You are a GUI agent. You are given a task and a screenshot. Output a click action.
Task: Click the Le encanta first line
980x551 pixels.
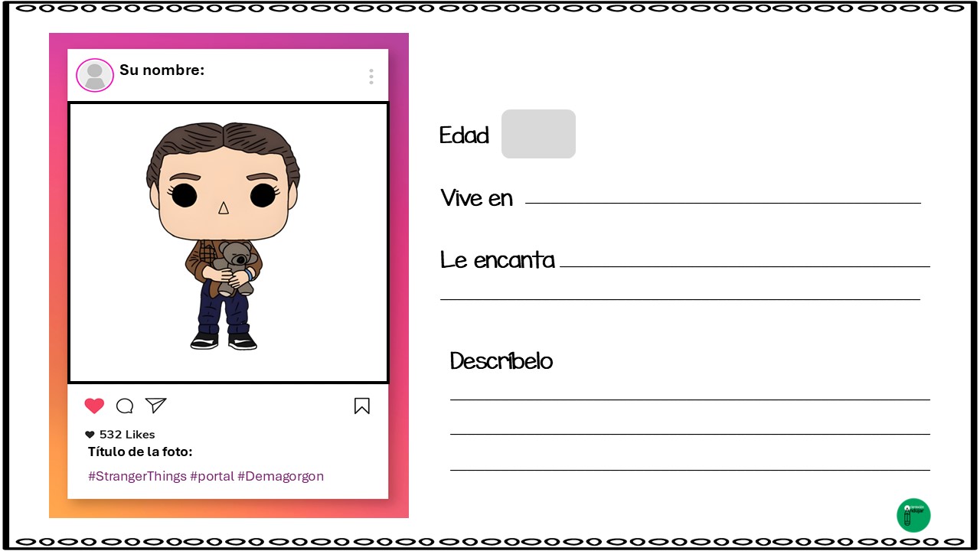click(x=745, y=266)
